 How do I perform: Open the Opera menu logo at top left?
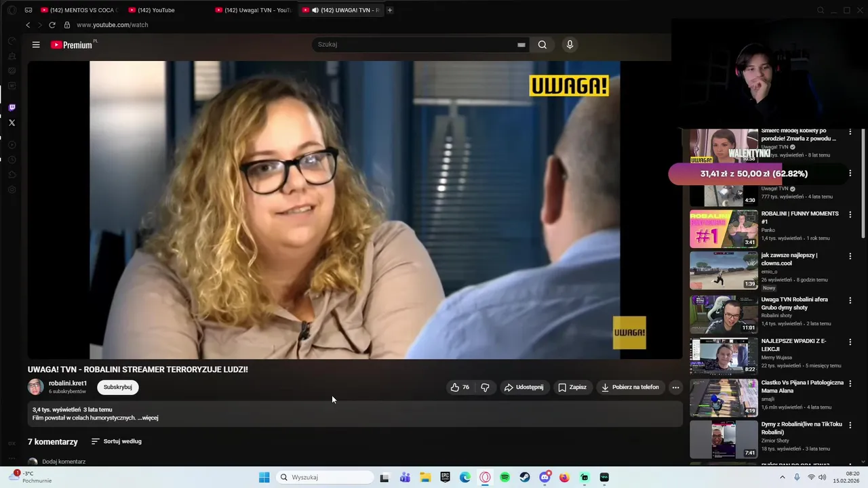(12, 10)
